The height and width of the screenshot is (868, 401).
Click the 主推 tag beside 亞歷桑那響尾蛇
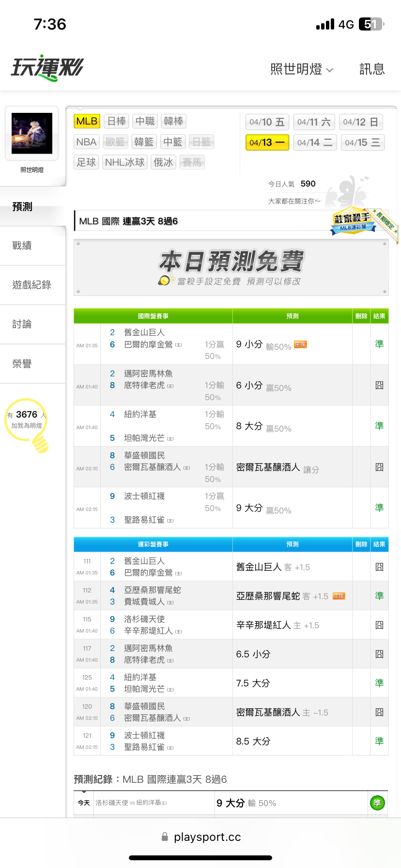click(x=339, y=596)
